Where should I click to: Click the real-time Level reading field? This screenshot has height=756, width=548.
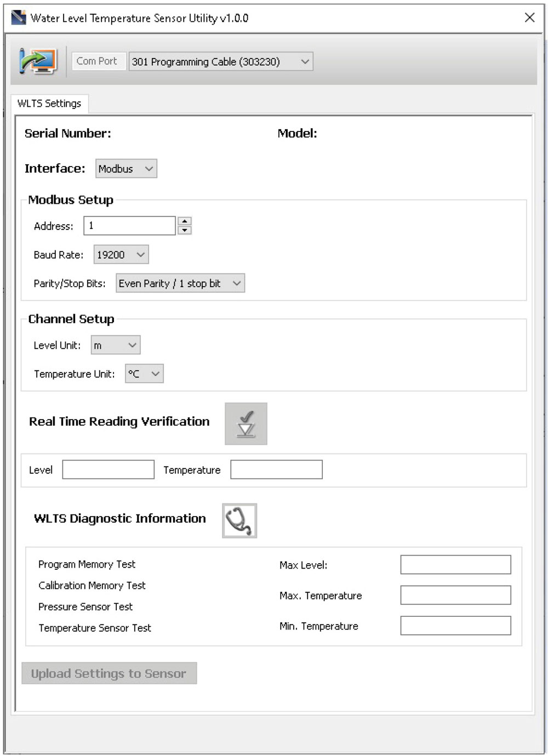[108, 469]
